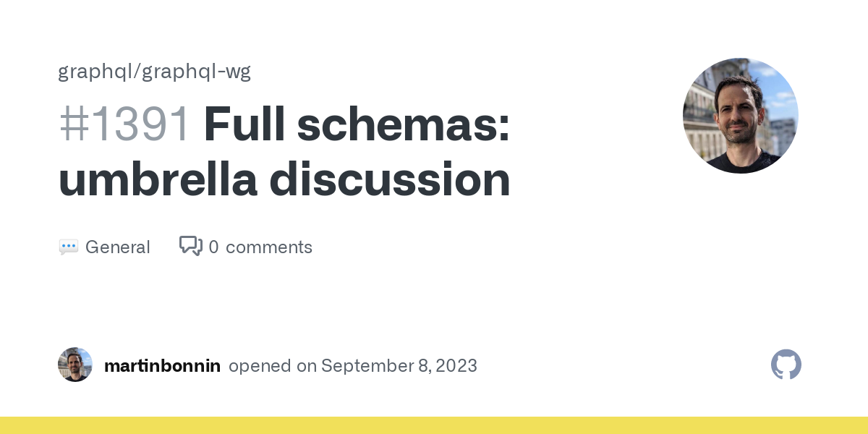The width and height of the screenshot is (868, 434).
Task: Select the General category label
Action: click(118, 247)
